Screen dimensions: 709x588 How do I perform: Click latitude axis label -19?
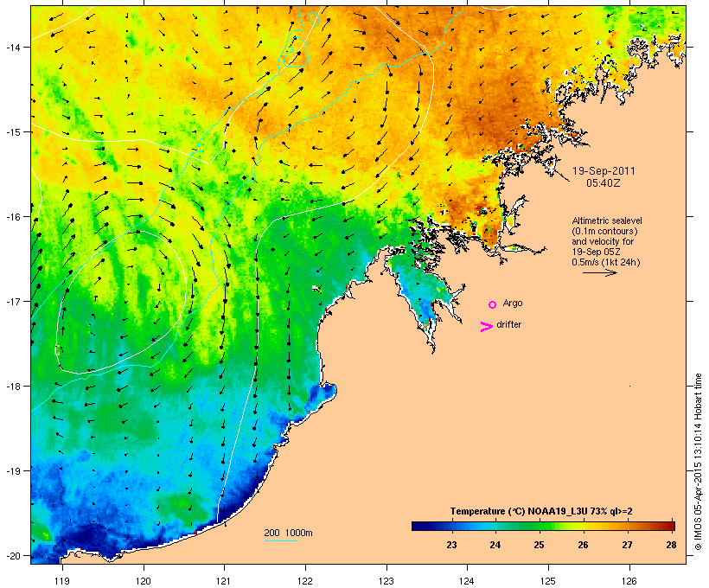click(x=13, y=471)
